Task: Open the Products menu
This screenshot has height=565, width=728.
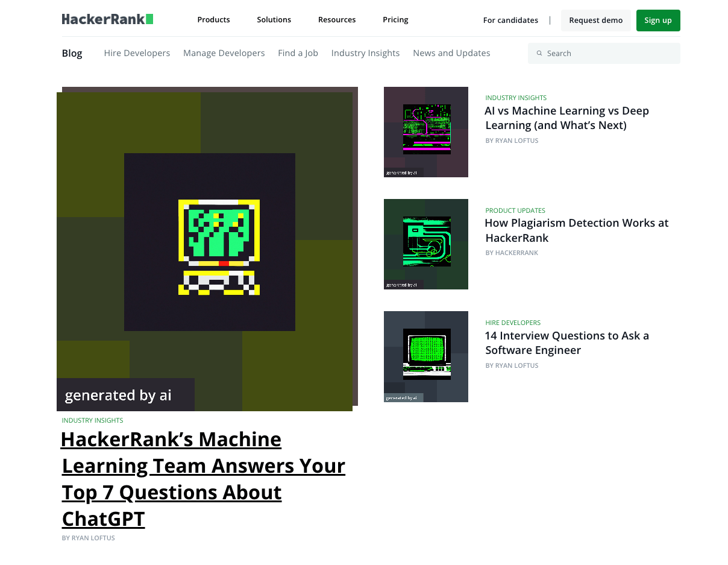Action: pos(213,19)
